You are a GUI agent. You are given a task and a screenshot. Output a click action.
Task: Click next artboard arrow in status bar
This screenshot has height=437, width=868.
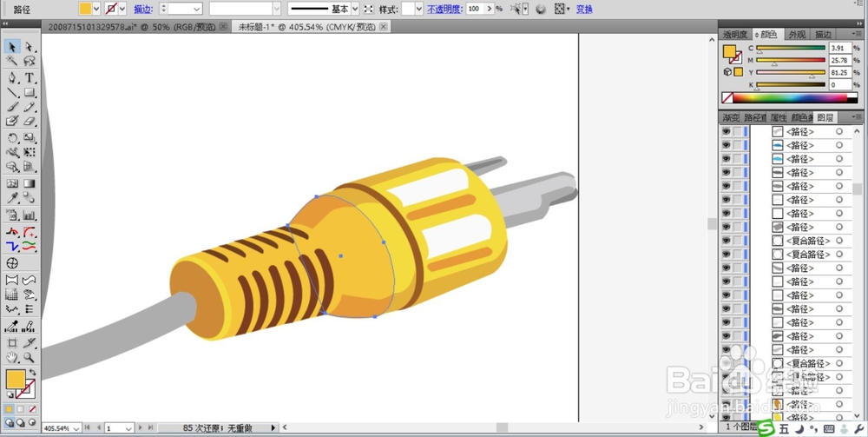coord(140,428)
